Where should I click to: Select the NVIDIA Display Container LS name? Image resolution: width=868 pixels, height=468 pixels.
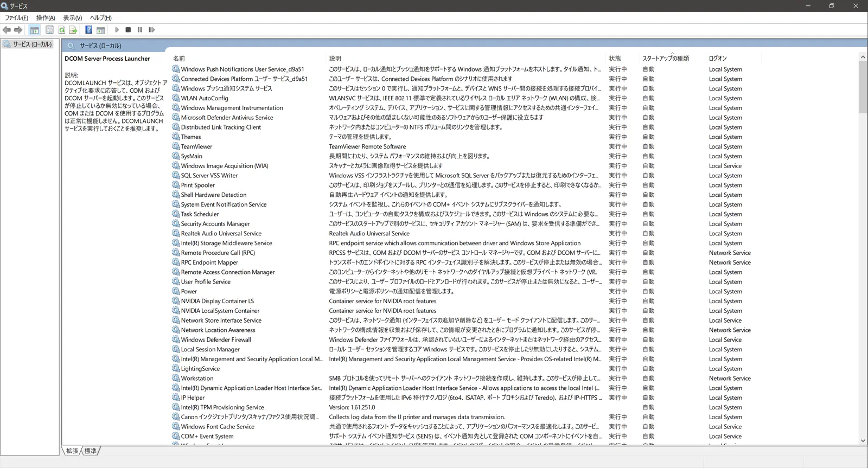(x=218, y=301)
